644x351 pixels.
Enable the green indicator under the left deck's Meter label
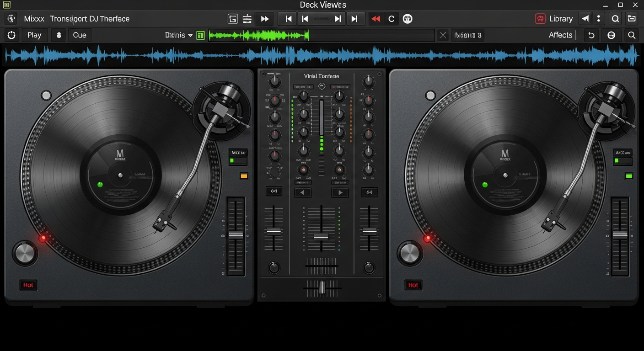(x=233, y=160)
